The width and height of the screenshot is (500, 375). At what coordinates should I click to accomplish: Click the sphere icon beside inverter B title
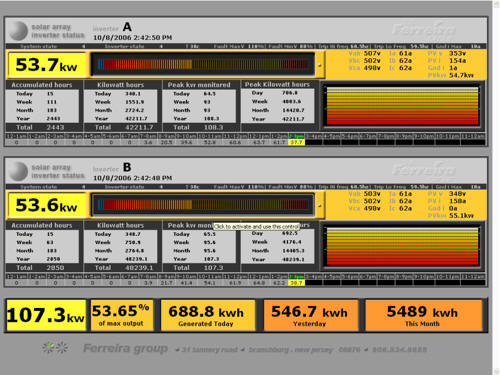tap(18, 171)
